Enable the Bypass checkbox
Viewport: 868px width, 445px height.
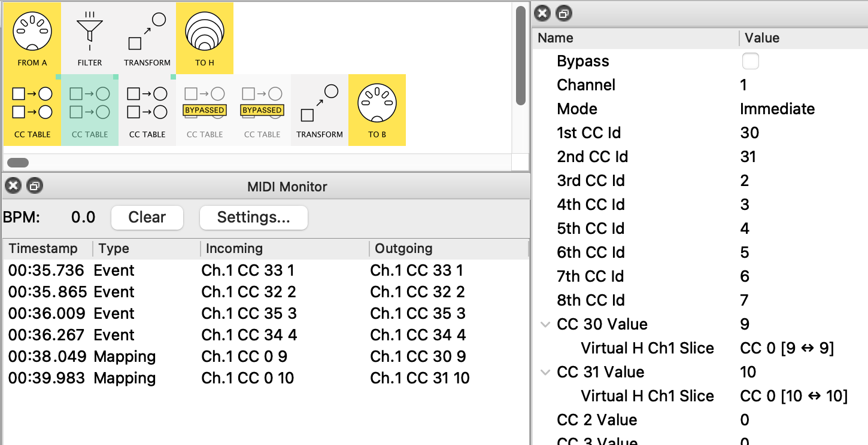pos(750,61)
